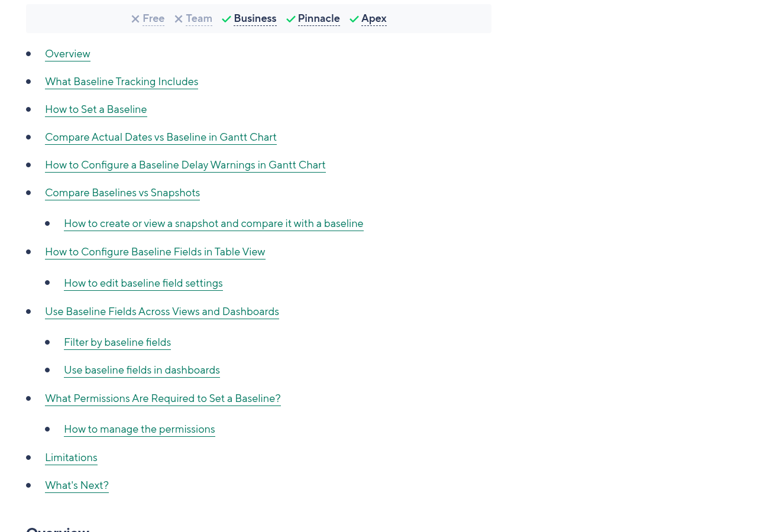Open Use baseline fields in dashboards link

(142, 370)
